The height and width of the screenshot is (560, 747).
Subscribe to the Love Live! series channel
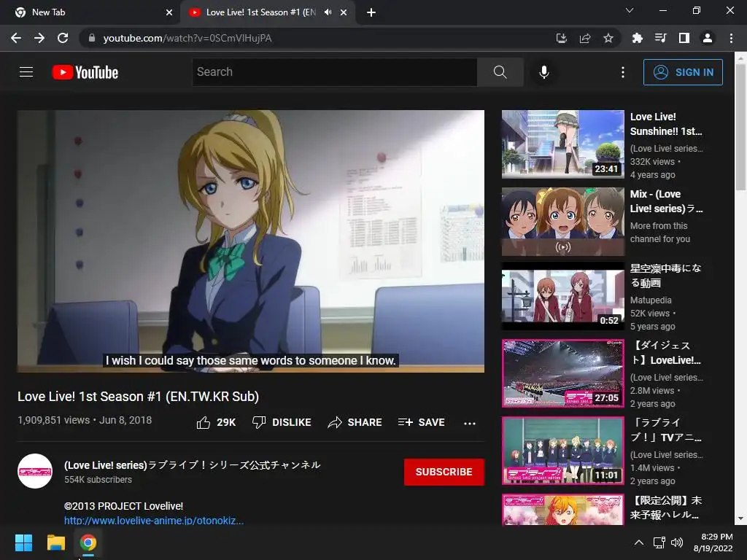click(444, 472)
